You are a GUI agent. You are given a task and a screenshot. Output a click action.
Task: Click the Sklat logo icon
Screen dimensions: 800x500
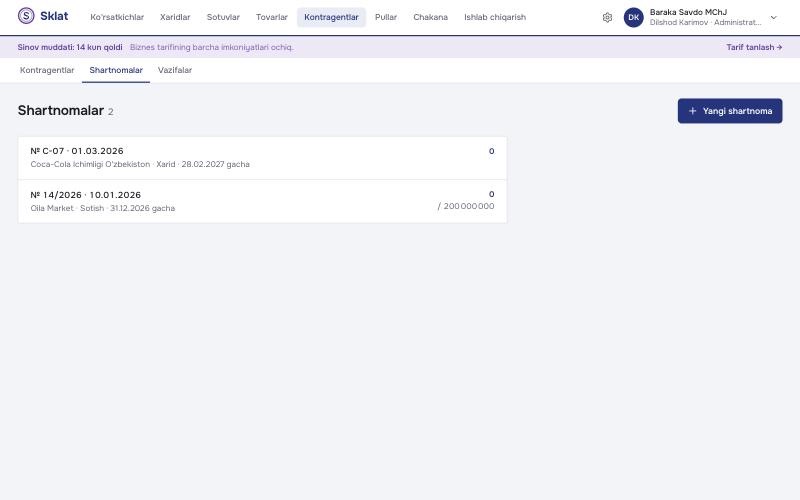(26, 16)
